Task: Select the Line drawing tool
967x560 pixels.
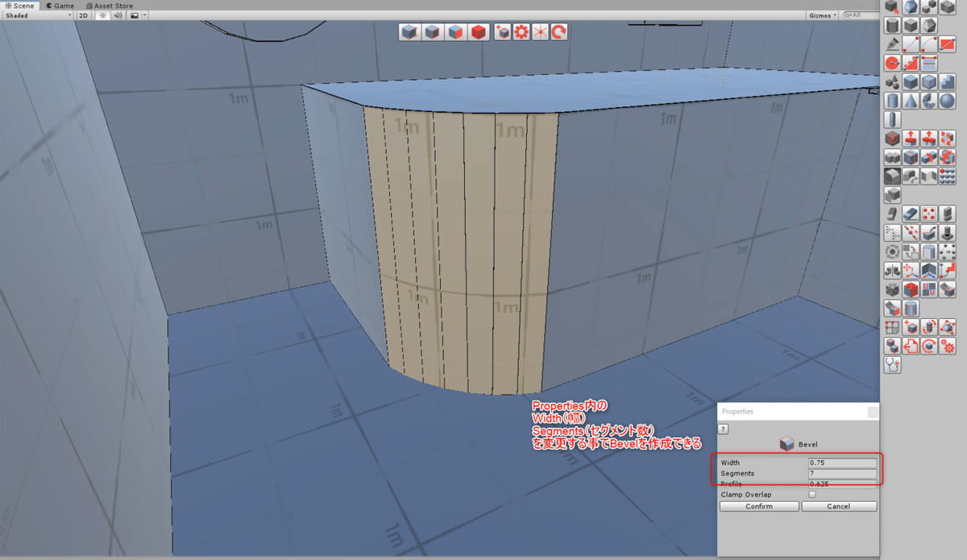Action: pyautogui.click(x=911, y=44)
